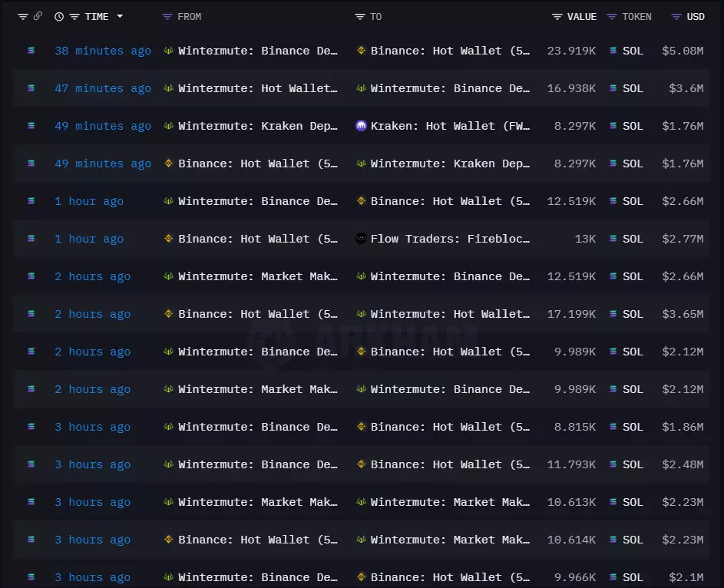Open the leftmost filter icon in header

click(22, 17)
